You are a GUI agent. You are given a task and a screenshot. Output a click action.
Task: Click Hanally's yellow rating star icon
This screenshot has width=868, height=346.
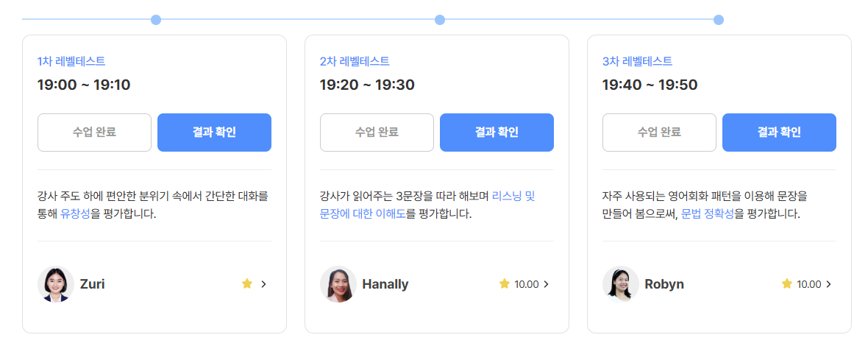click(505, 284)
